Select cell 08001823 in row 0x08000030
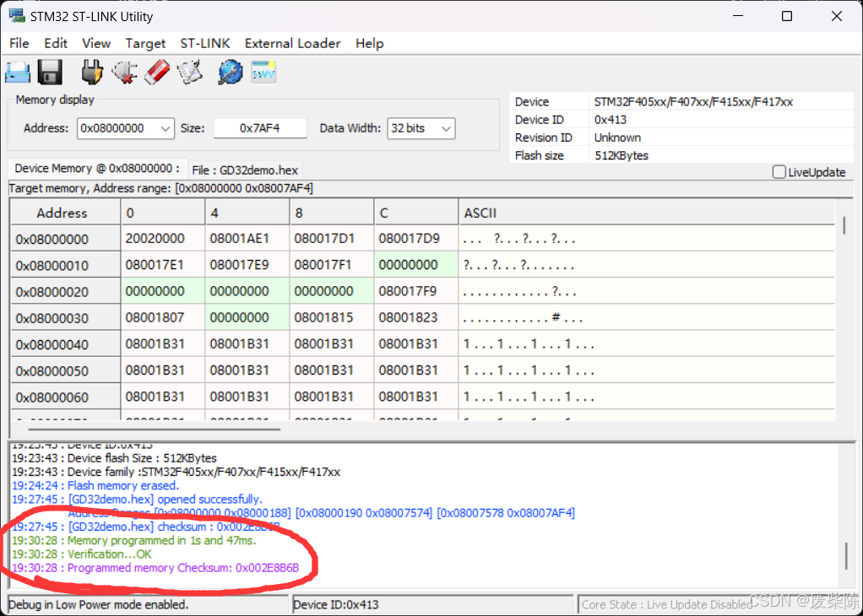The width and height of the screenshot is (863, 616). [x=416, y=318]
